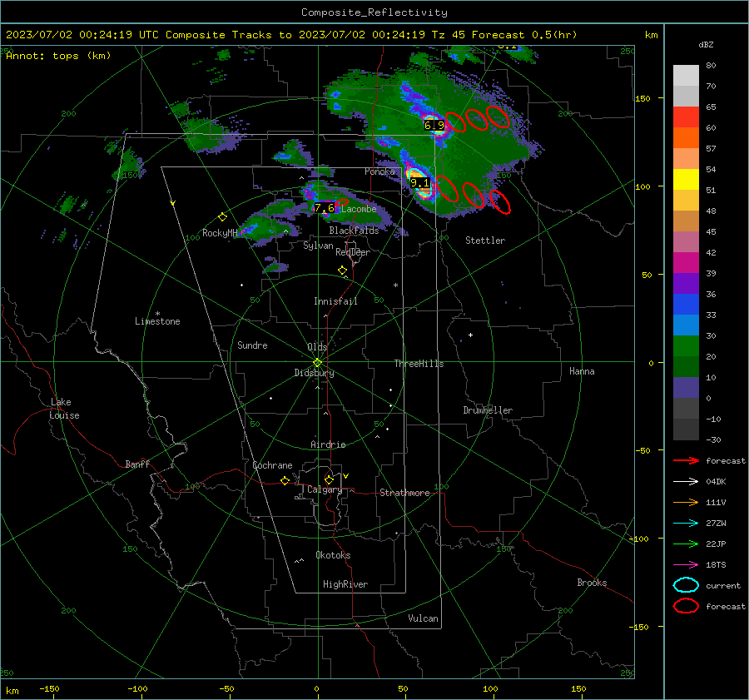
Task: Click the yellow diamond marker above Calgary
Action: click(329, 479)
